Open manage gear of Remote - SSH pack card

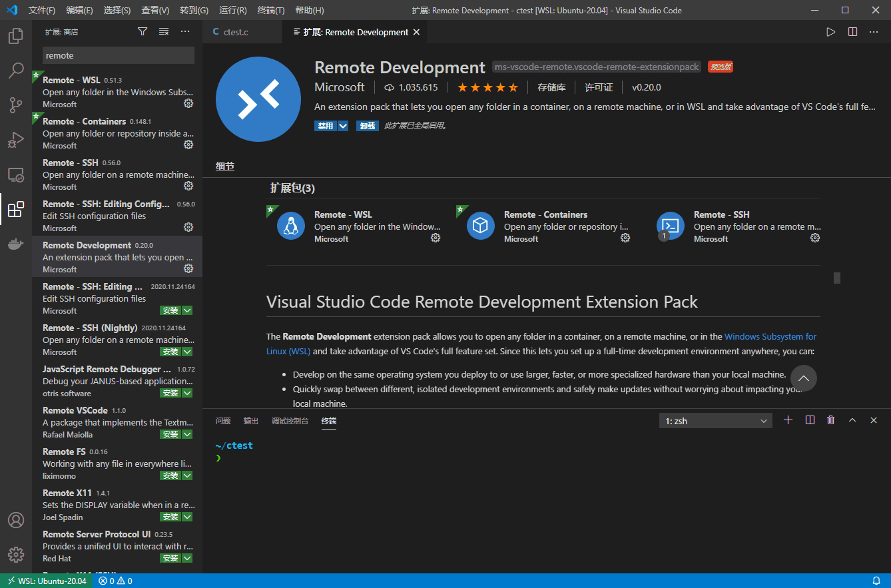point(815,238)
